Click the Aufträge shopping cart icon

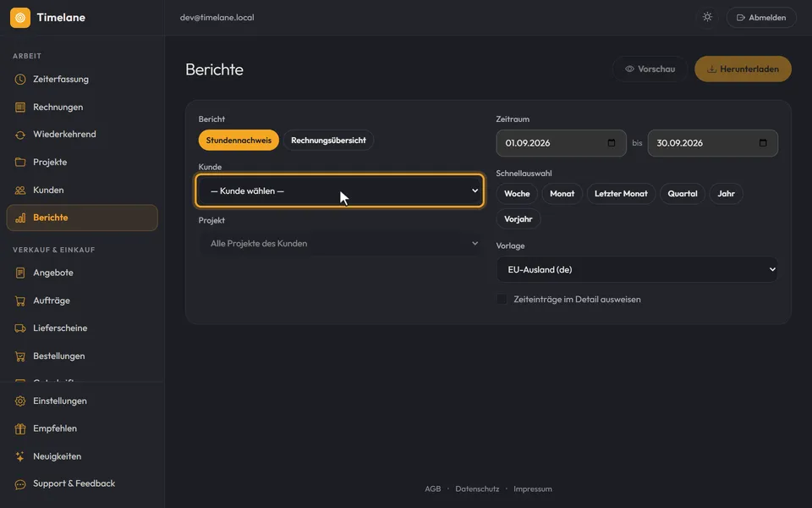pos(20,301)
